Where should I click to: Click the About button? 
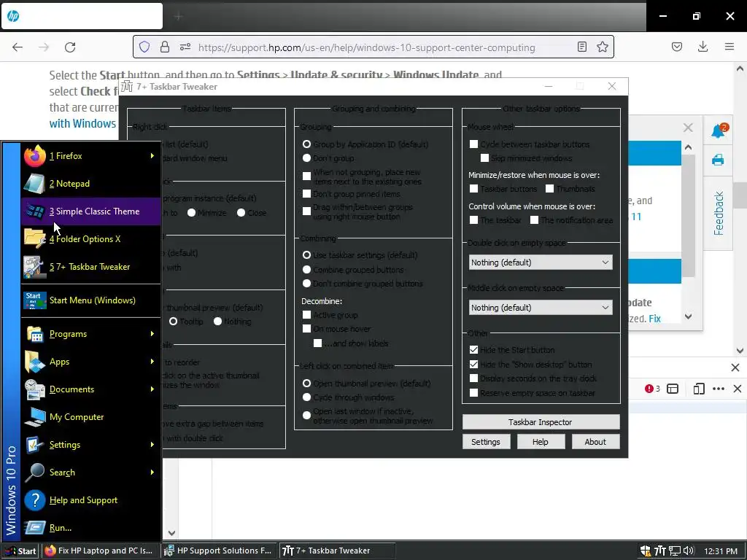[x=595, y=442]
